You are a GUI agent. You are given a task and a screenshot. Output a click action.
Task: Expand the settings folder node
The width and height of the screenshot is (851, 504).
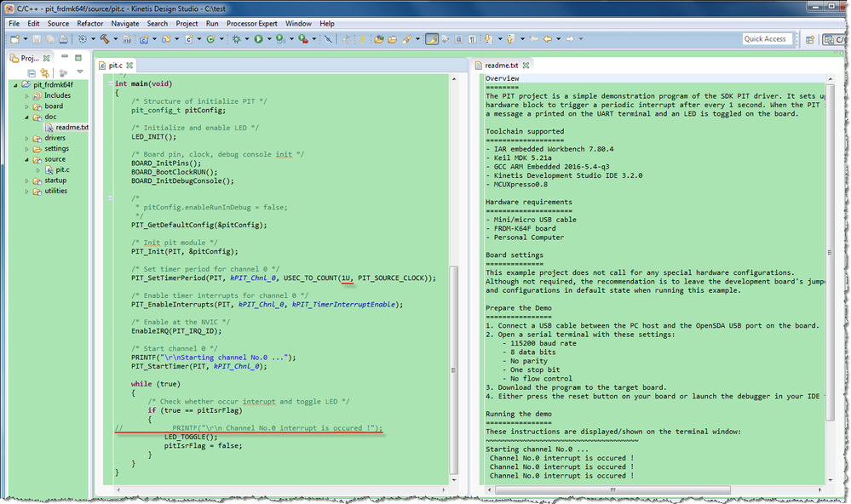[26, 149]
